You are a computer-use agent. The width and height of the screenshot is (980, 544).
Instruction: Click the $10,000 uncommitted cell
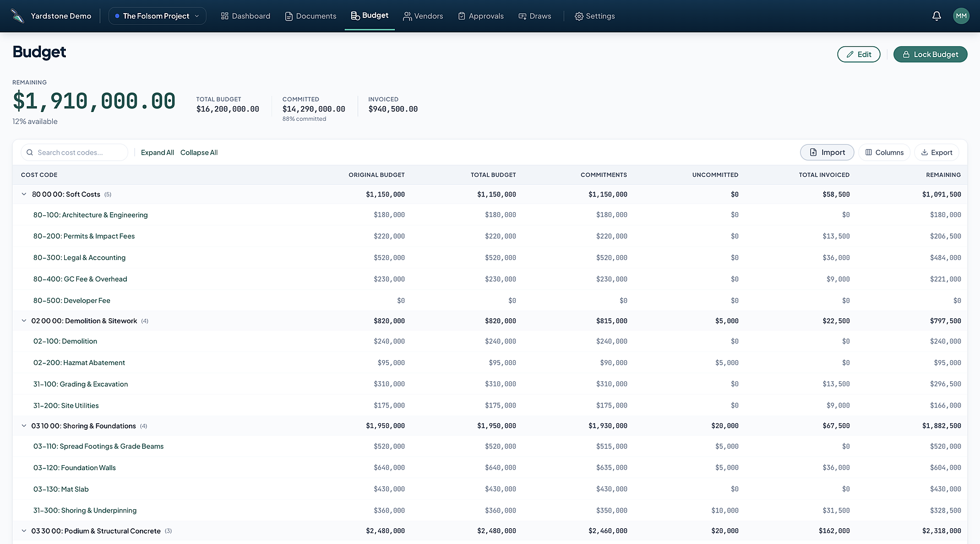tap(725, 510)
